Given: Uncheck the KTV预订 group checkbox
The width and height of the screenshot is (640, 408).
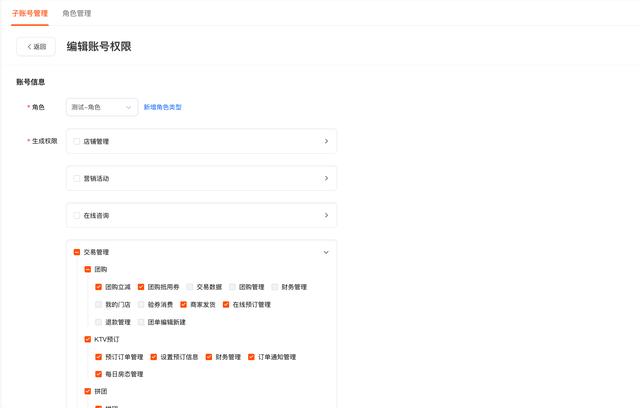Looking at the screenshot, I should click(87, 339).
